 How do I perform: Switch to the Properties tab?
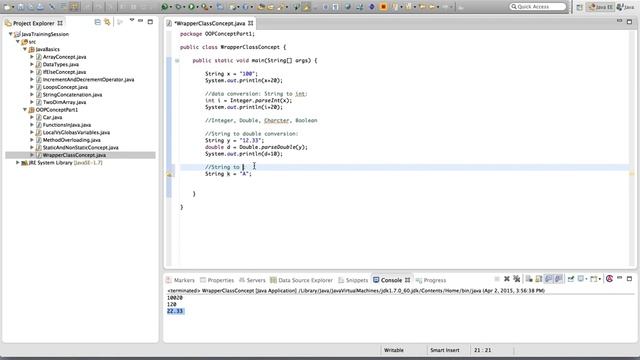pyautogui.click(x=217, y=280)
